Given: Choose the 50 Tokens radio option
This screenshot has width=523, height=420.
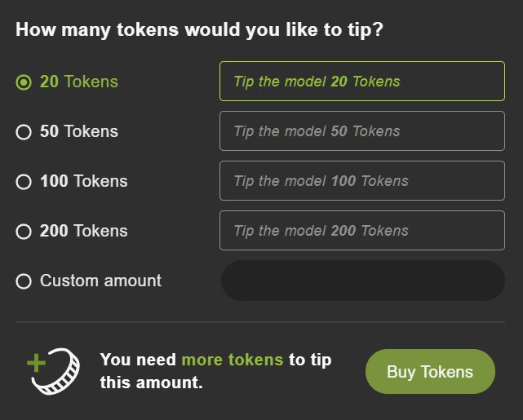Looking at the screenshot, I should pyautogui.click(x=24, y=132).
